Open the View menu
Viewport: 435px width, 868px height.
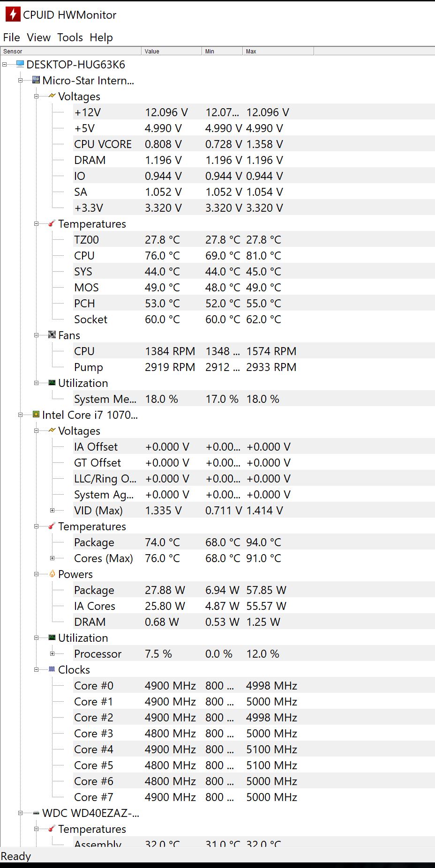38,37
